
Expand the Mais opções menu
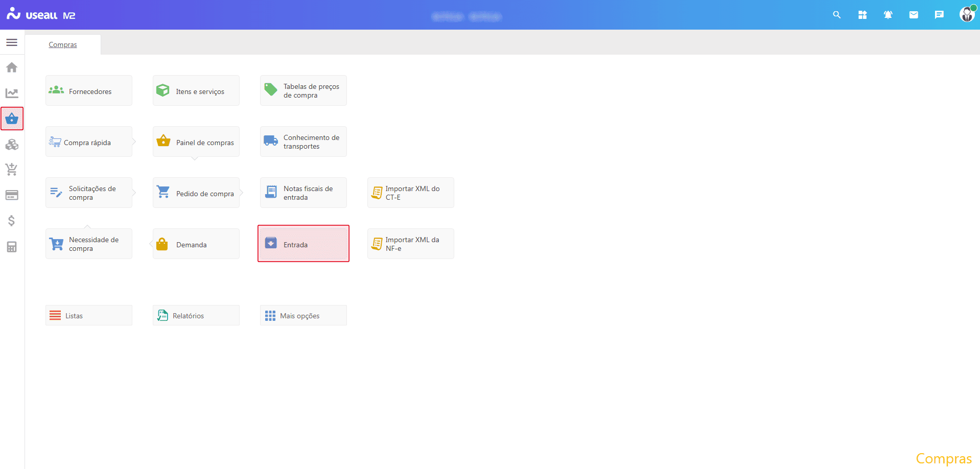[x=303, y=316]
